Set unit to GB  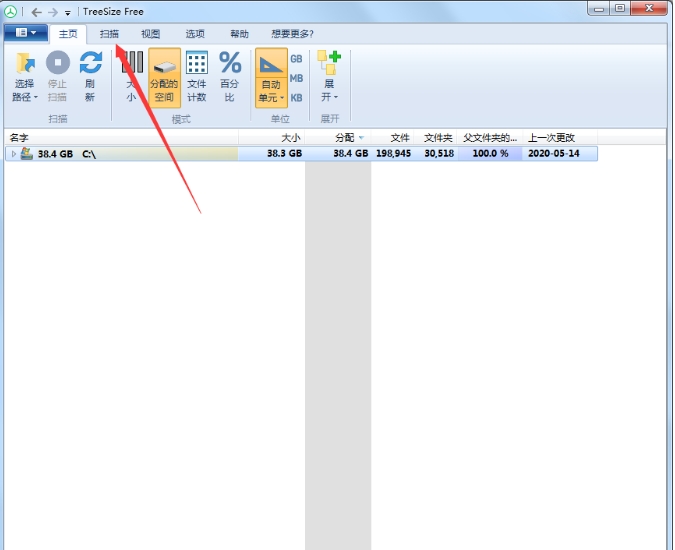tap(296, 59)
